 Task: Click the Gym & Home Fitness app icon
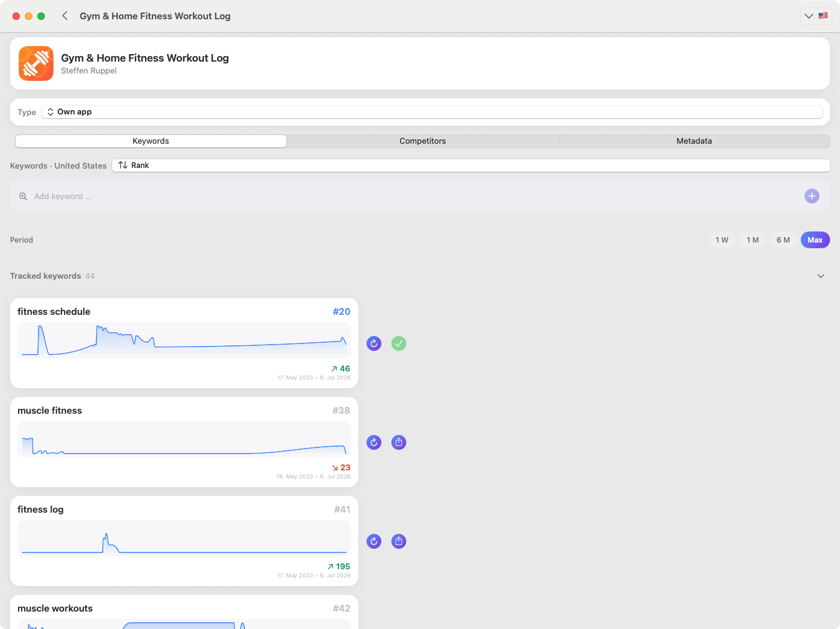tap(36, 63)
